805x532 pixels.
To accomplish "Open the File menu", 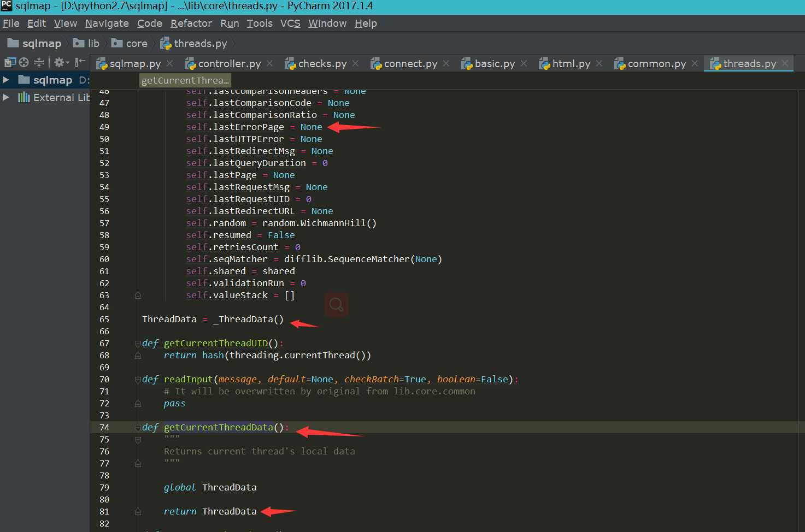I will point(11,23).
